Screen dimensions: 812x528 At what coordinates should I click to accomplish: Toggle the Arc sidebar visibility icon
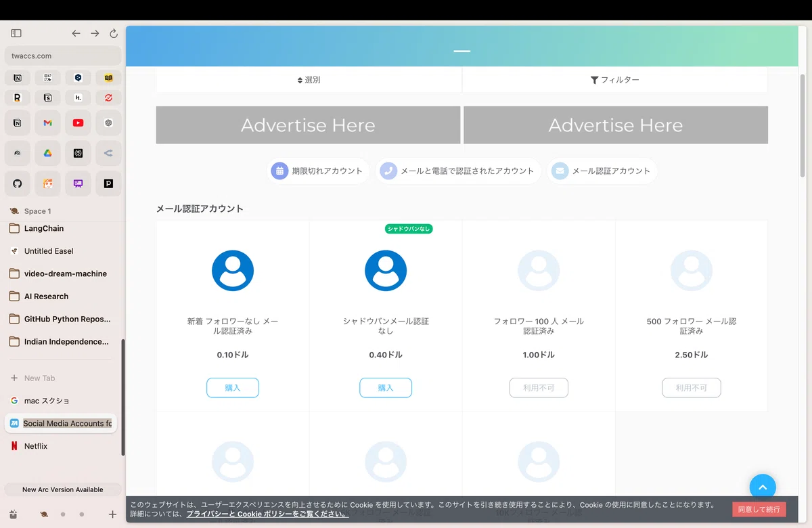(16, 33)
